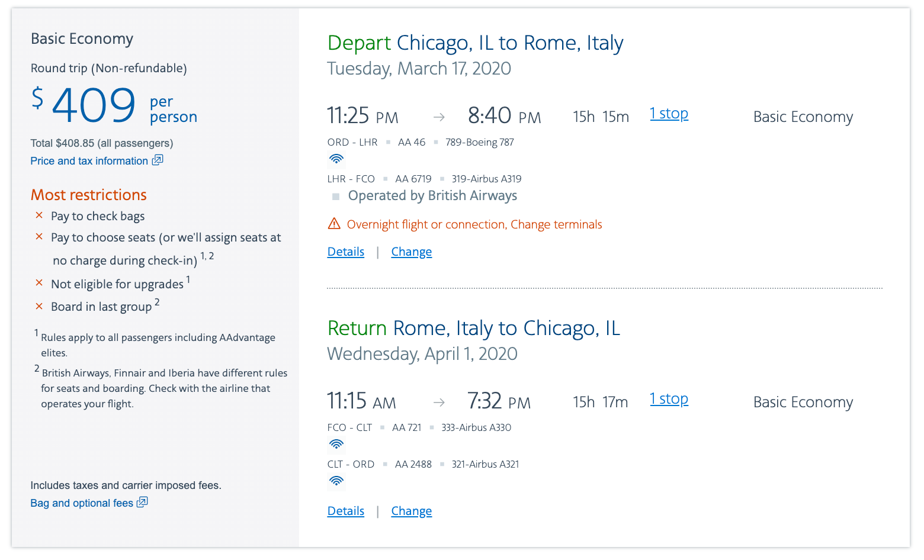Change the Chicago to Rome departing flight
924x560 pixels.
coord(412,252)
